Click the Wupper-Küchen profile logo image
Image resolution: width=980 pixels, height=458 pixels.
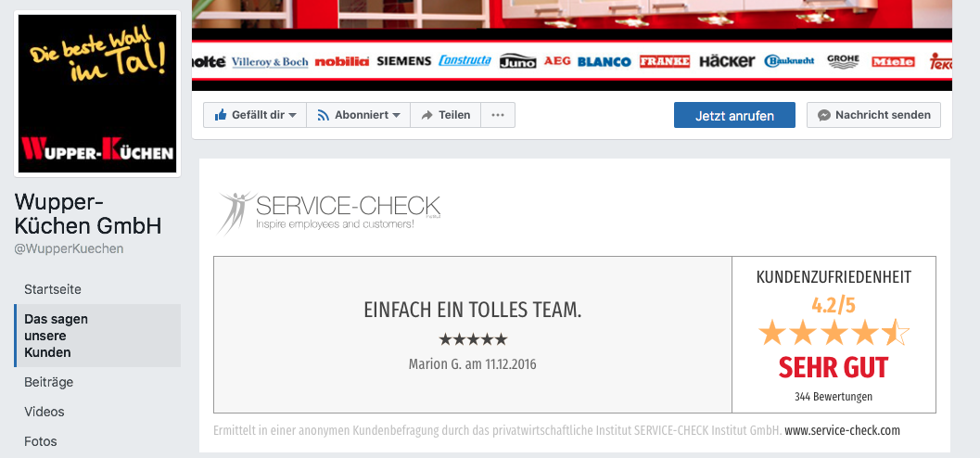coord(96,94)
